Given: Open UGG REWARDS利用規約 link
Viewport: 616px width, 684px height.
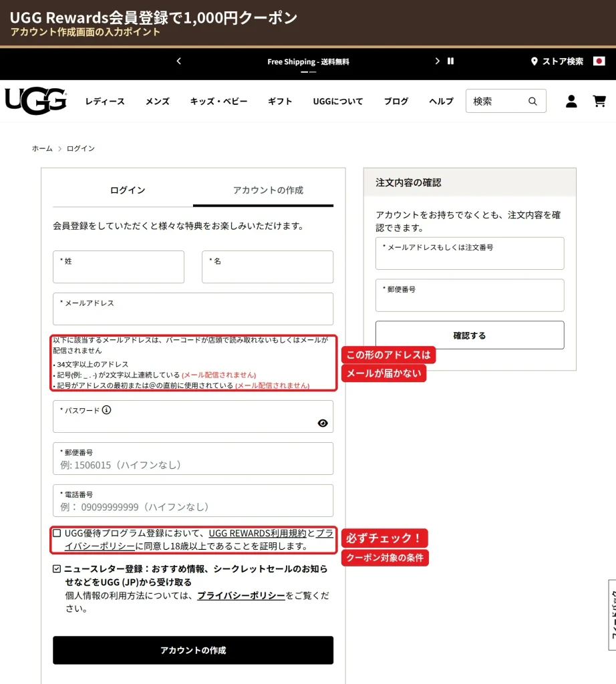Looking at the screenshot, I should click(x=257, y=533).
